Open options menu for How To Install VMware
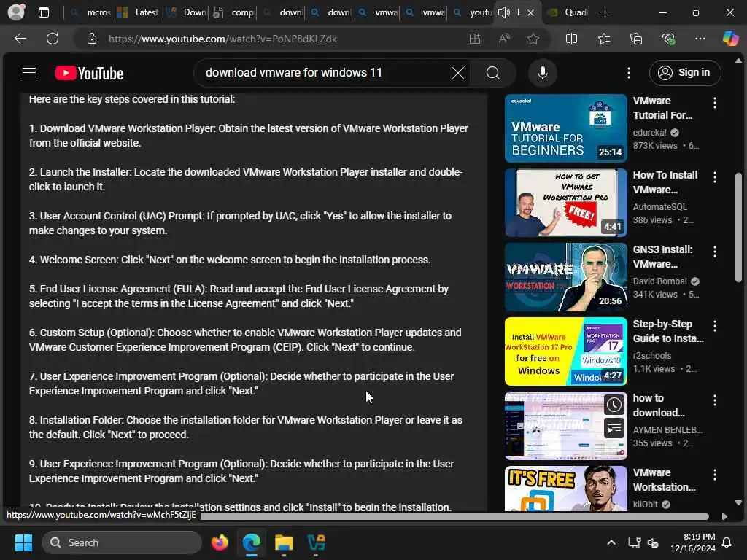The image size is (747, 560). point(715,176)
